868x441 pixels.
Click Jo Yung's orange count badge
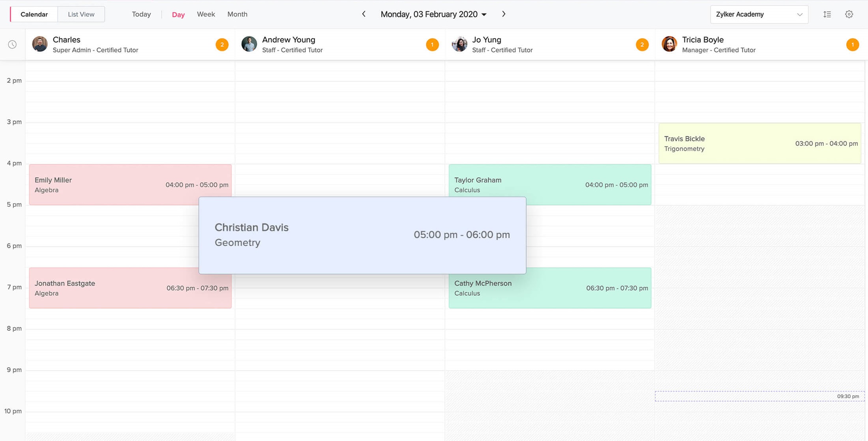pos(642,45)
